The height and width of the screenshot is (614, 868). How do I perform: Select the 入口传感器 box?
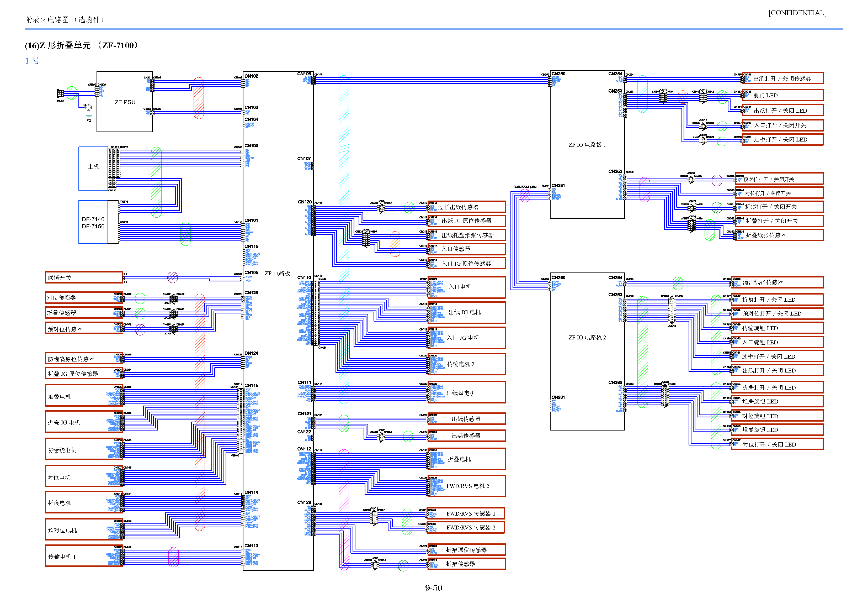click(466, 249)
